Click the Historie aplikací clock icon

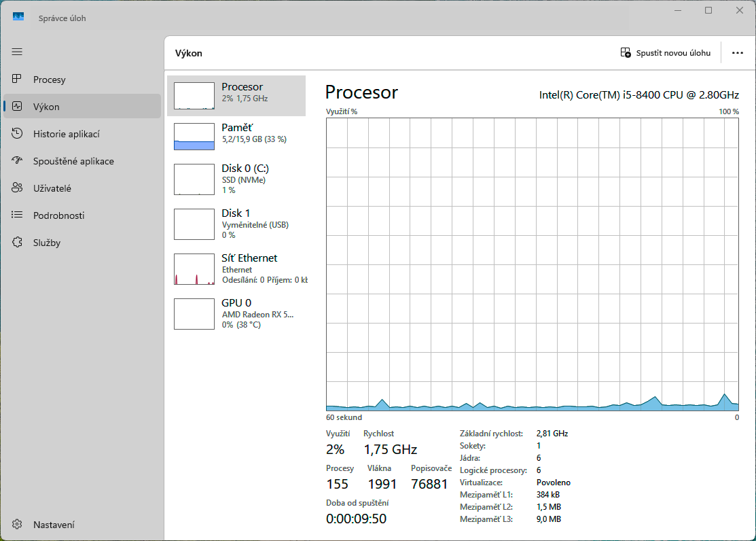pos(18,134)
